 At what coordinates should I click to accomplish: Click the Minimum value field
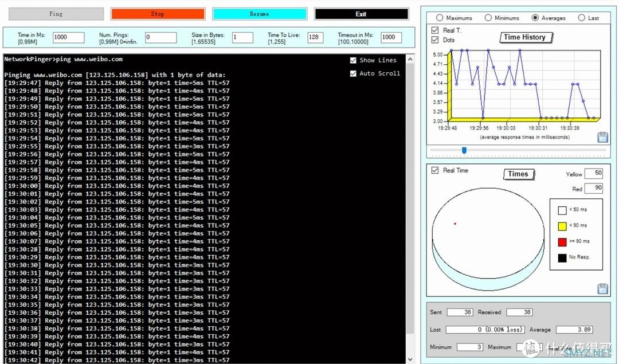[x=470, y=347]
